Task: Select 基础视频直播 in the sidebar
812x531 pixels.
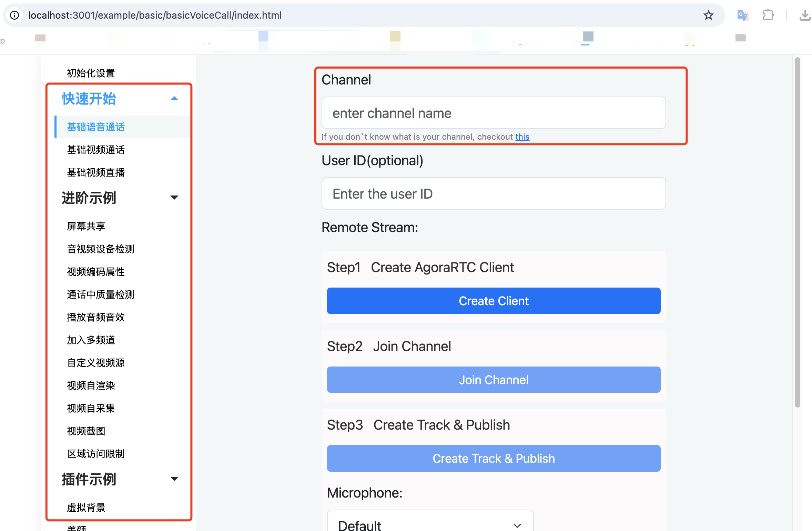Action: click(x=96, y=172)
